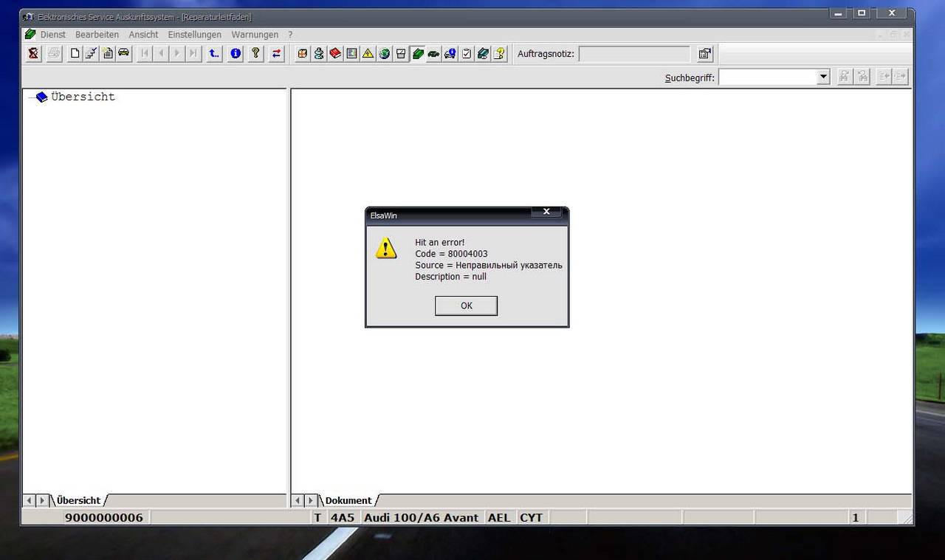Open the Einstellungen menu

(x=194, y=35)
